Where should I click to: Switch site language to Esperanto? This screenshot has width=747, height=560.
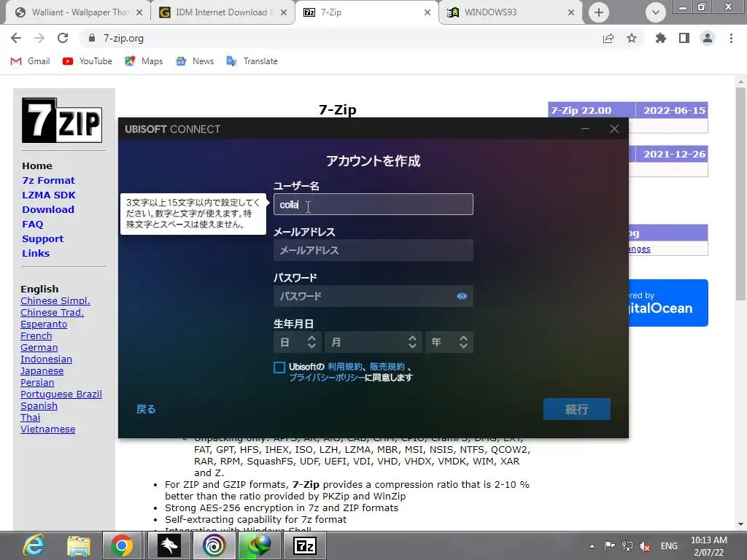[x=44, y=324]
